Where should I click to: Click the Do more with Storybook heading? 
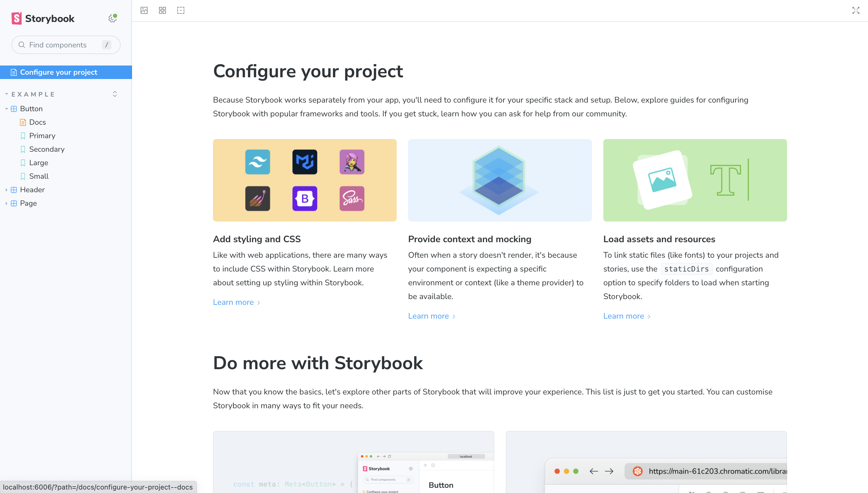pyautogui.click(x=318, y=363)
